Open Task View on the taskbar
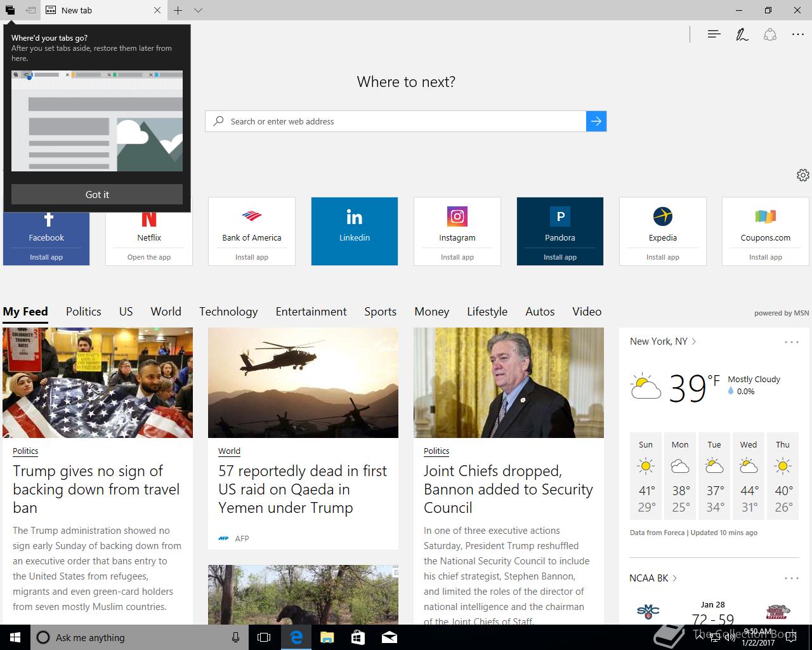 264,637
